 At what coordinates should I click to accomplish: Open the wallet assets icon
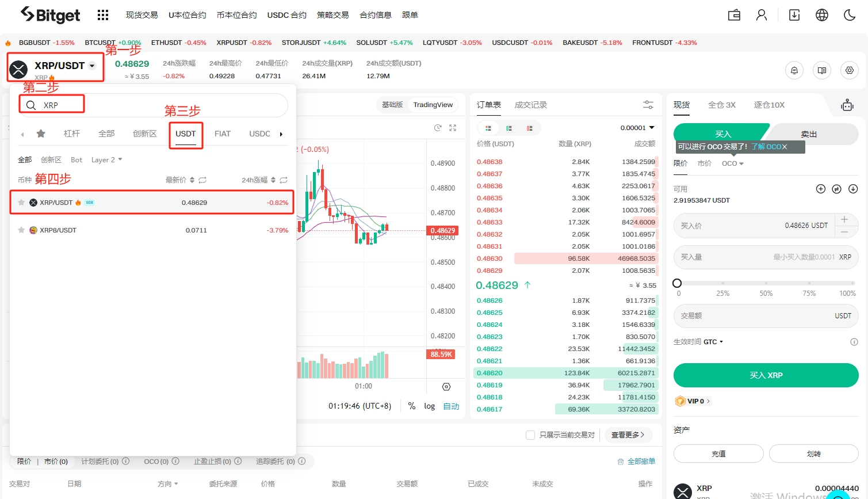[734, 15]
